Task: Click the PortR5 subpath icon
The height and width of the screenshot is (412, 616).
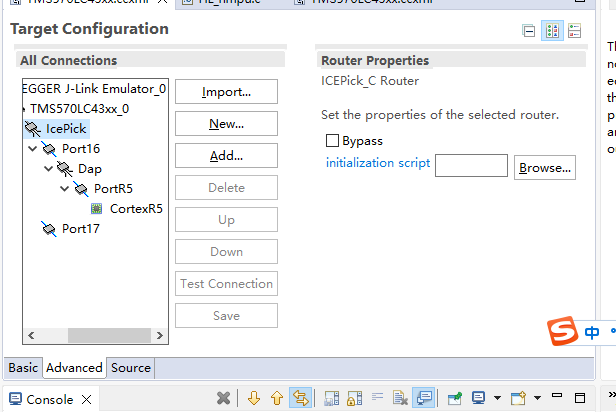Action: tap(81, 189)
